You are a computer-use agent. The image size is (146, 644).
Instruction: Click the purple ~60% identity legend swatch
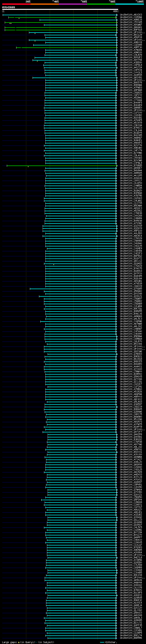tap(73, 4)
